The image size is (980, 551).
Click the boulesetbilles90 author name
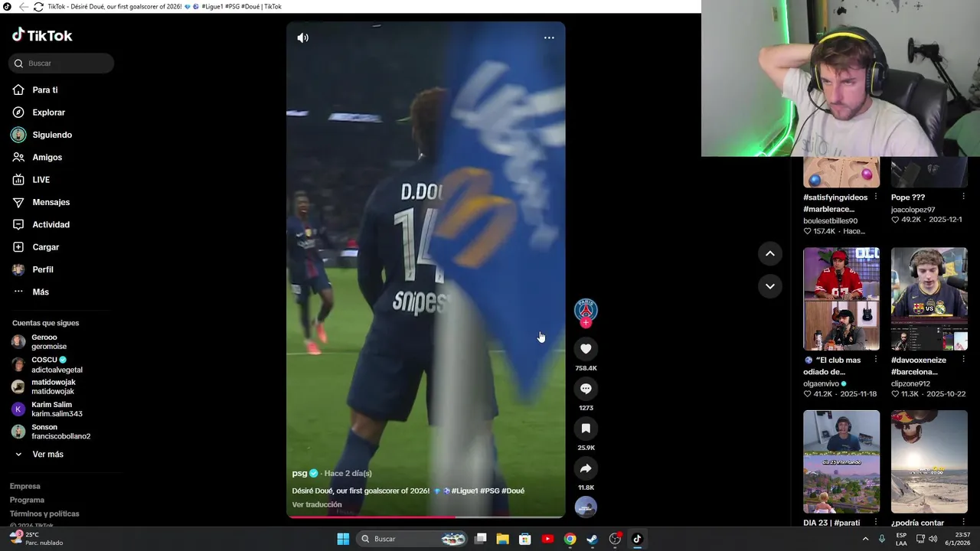[x=830, y=221]
